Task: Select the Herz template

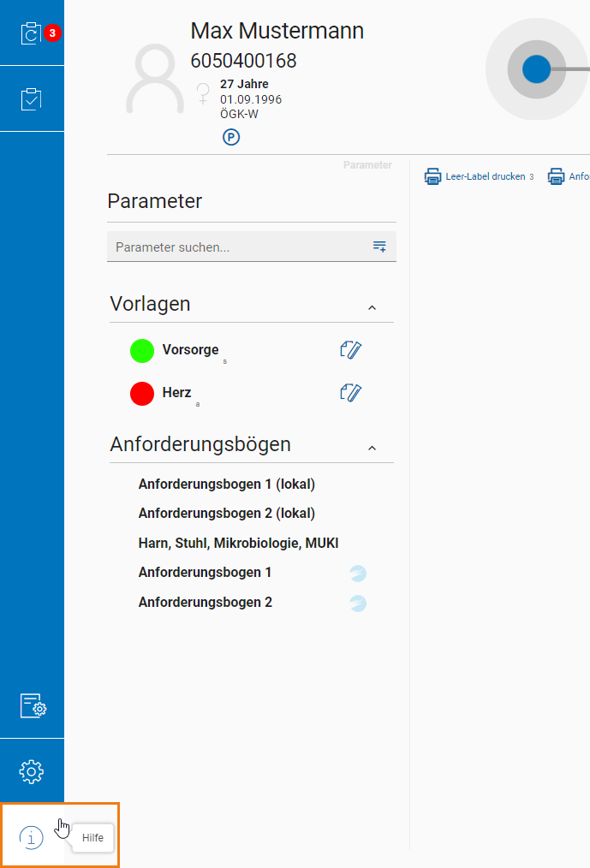Action: [x=176, y=392]
